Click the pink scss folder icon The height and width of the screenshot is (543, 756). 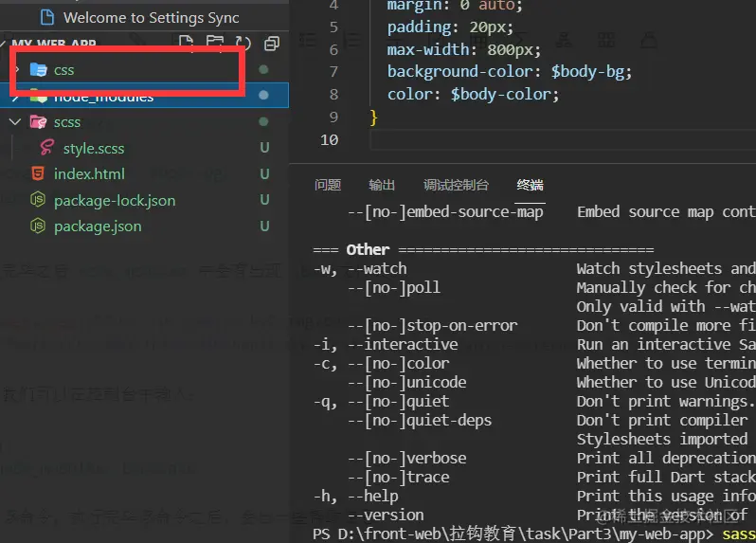pos(38,122)
